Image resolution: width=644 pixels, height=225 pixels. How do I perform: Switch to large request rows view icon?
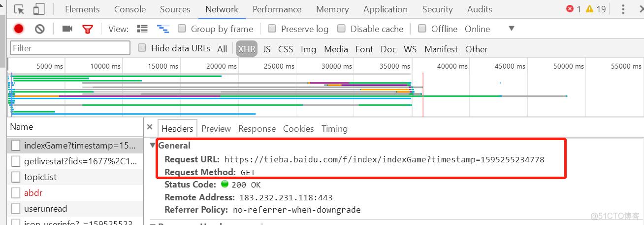click(142, 29)
